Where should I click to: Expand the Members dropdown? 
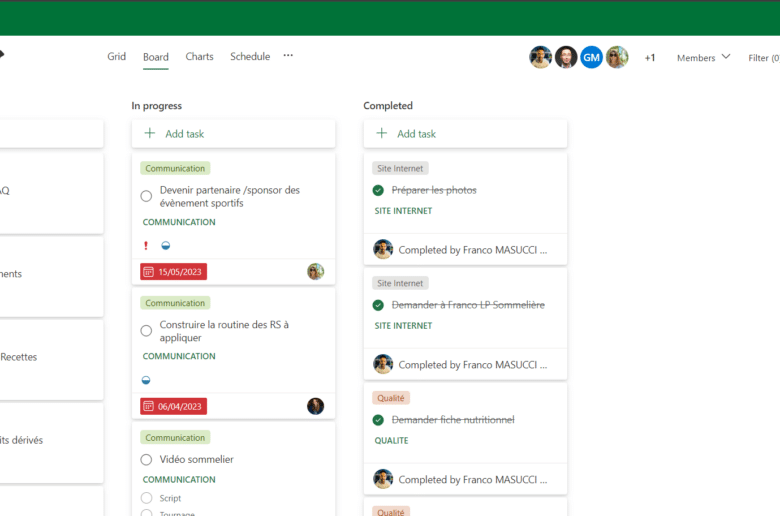[x=703, y=57]
